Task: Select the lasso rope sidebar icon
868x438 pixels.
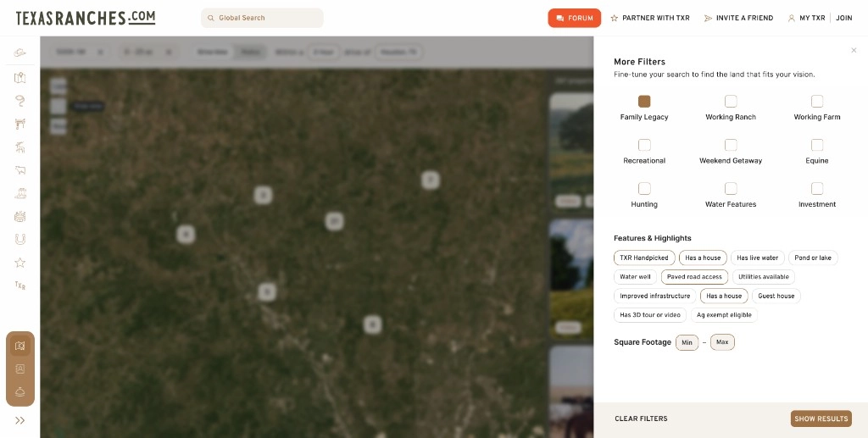Action: [x=20, y=101]
